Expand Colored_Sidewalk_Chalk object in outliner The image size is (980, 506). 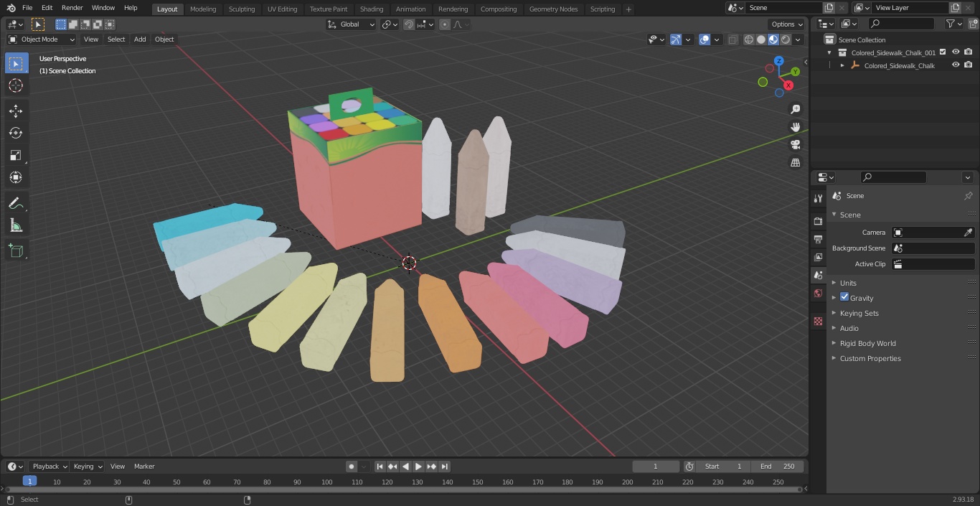pyautogui.click(x=842, y=65)
